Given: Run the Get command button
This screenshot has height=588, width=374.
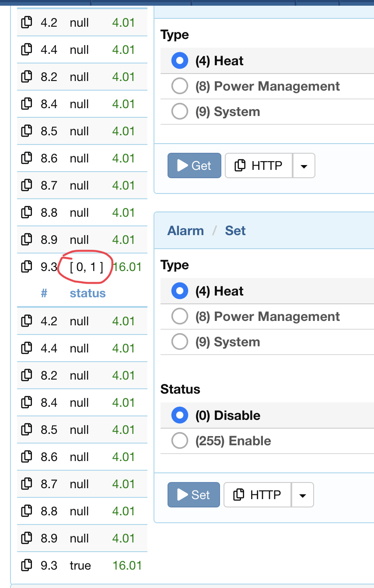Looking at the screenshot, I should (194, 165).
